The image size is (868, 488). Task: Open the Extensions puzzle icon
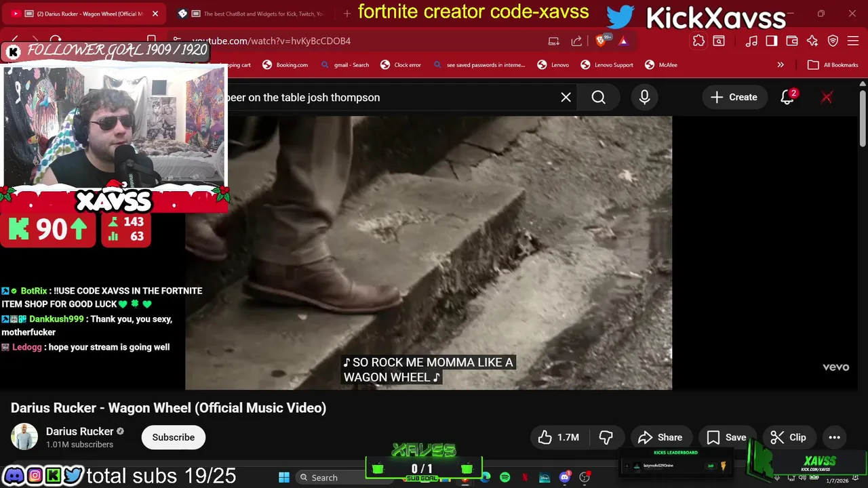[x=698, y=41]
